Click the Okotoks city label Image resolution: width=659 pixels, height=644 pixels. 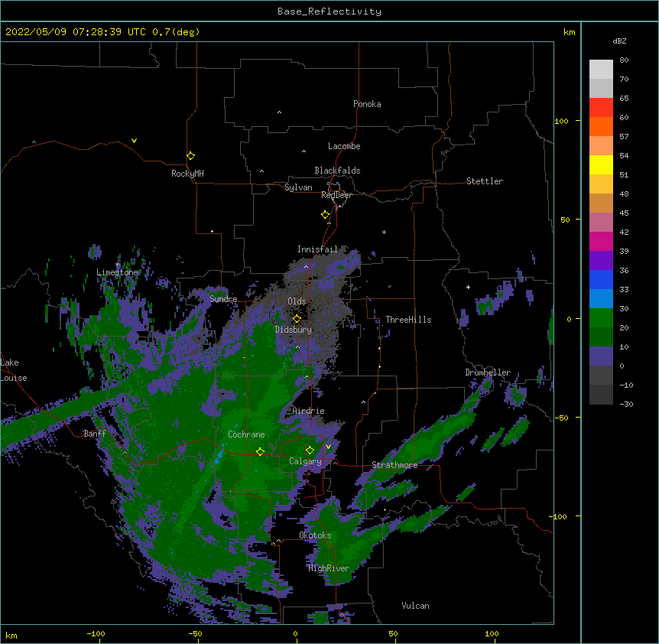point(315,535)
